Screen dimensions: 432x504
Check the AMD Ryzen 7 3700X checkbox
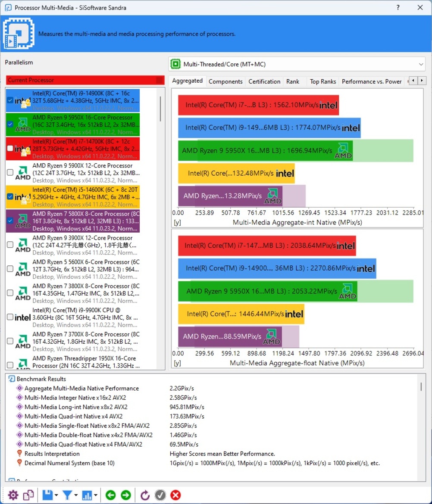coord(10,341)
